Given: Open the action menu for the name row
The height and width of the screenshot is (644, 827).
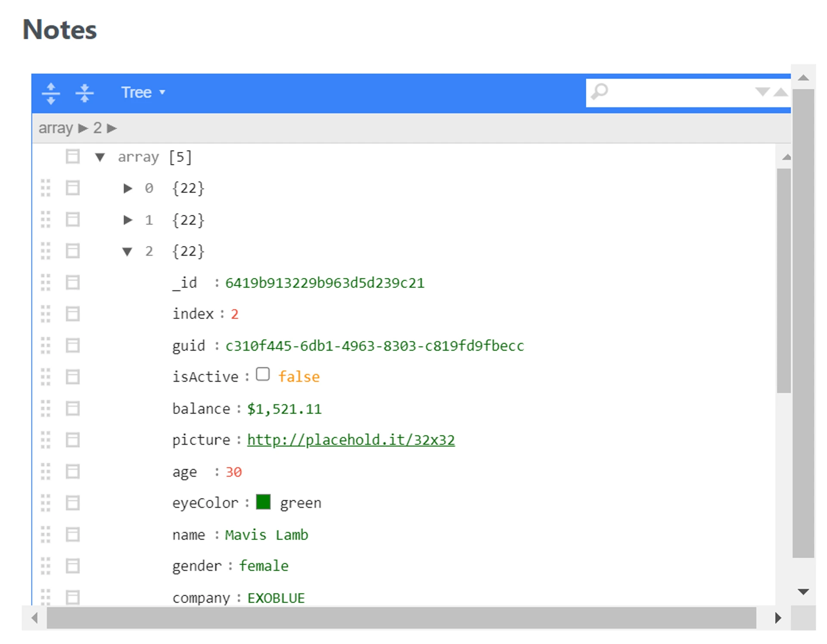Looking at the screenshot, I should point(72,535).
